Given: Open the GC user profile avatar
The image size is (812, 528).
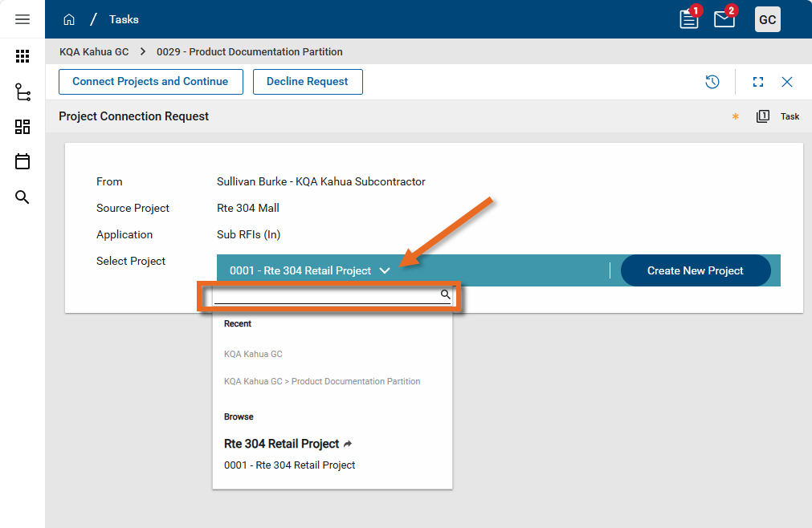Looking at the screenshot, I should coord(767,19).
